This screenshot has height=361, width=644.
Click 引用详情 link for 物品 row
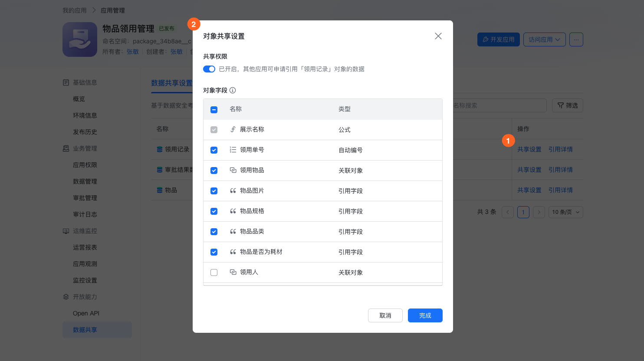click(x=561, y=190)
